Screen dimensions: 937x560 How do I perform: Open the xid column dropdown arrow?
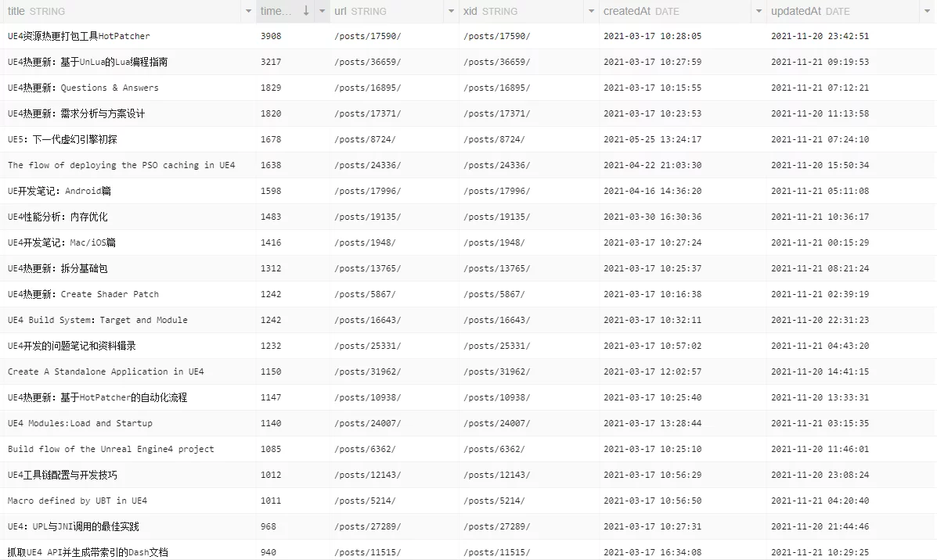[591, 12]
